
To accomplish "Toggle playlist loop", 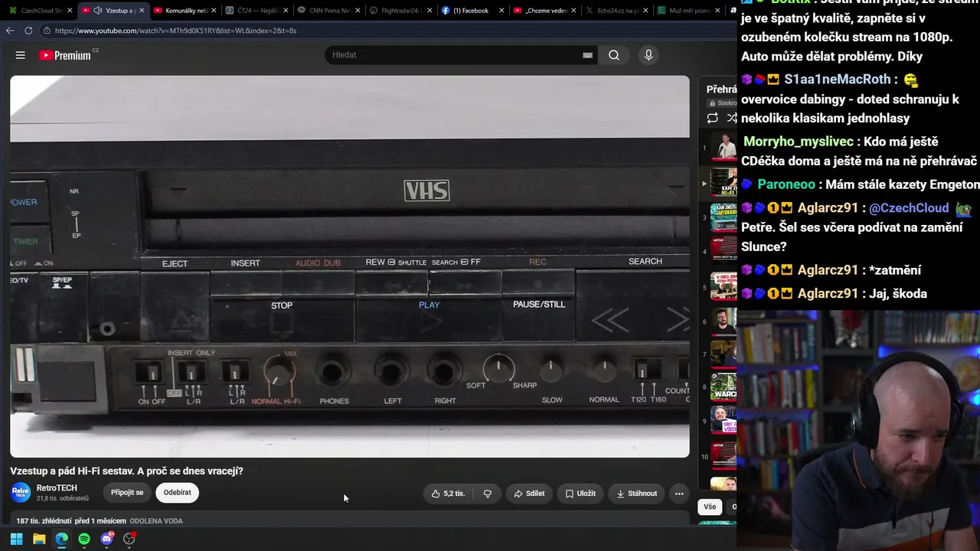I will pos(712,118).
